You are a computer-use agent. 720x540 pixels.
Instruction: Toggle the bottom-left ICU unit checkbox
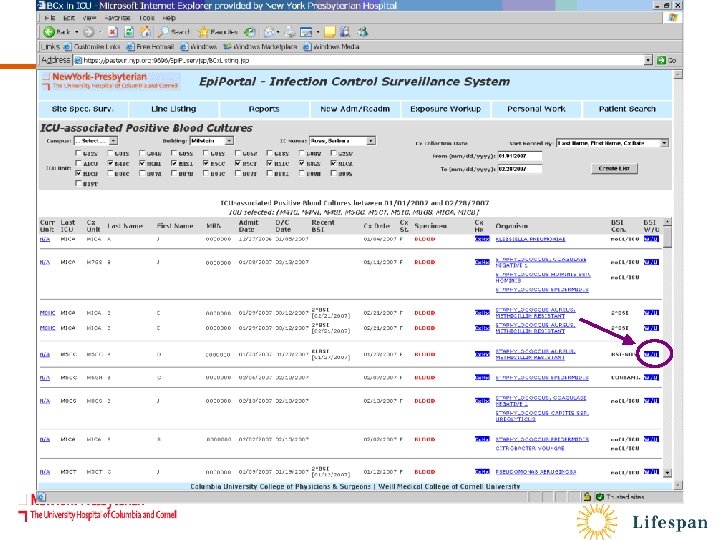(x=79, y=184)
